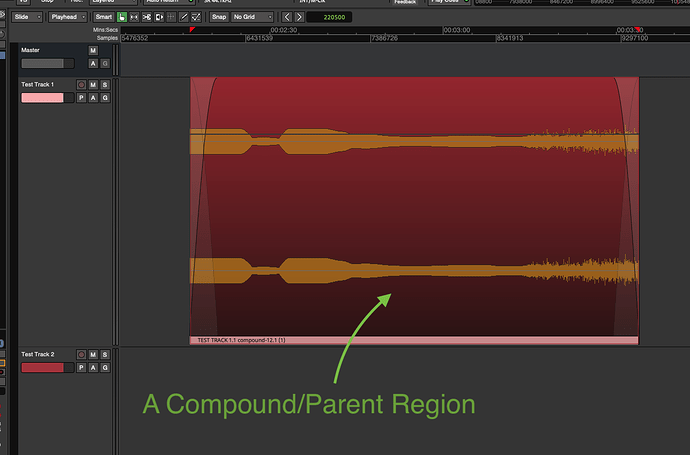
Task: Select the Grab mode hand tool
Action: (x=122, y=17)
